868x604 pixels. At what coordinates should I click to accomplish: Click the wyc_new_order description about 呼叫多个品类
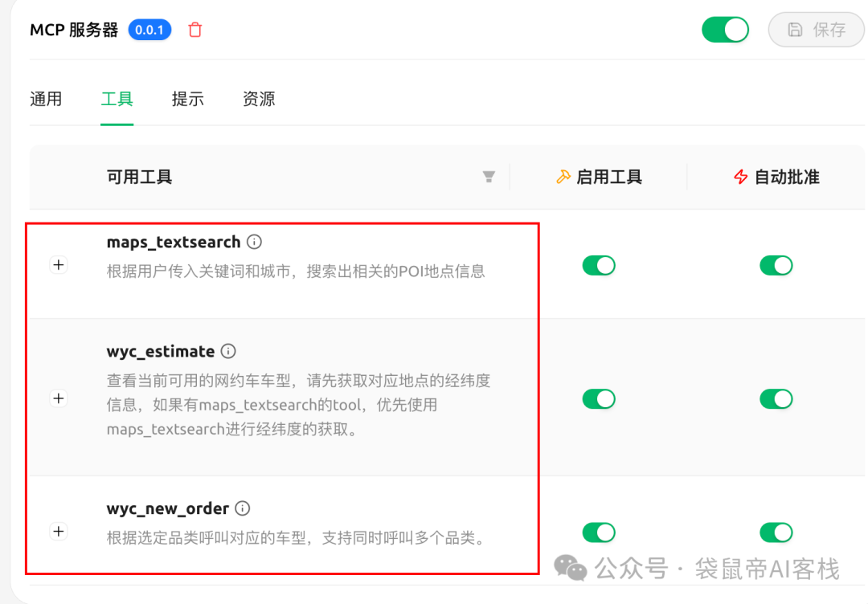click(x=297, y=537)
